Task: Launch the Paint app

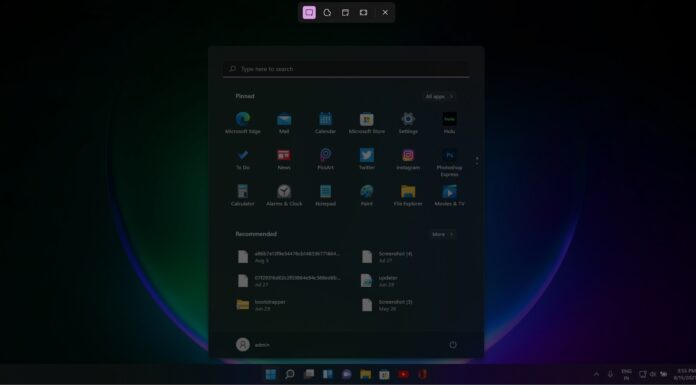Action: (367, 195)
